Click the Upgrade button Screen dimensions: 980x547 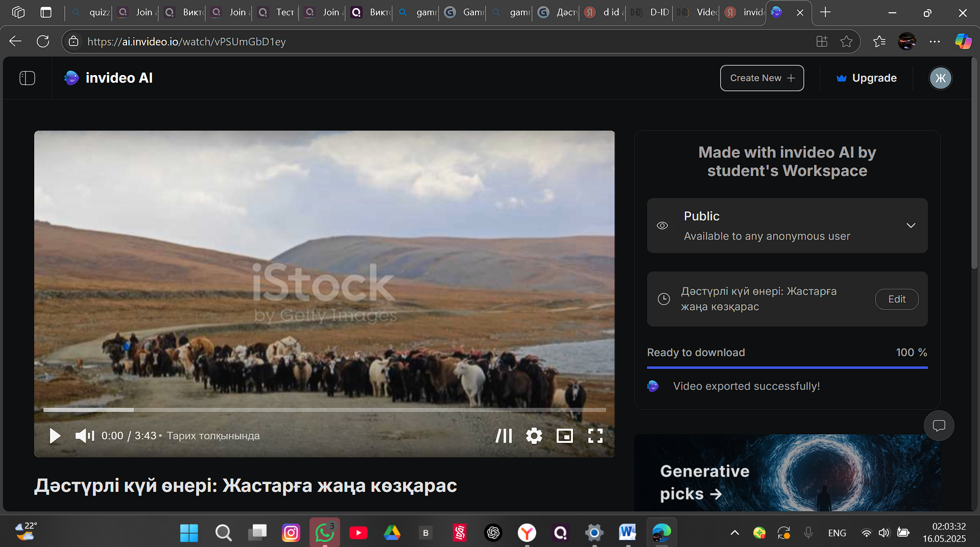click(867, 78)
